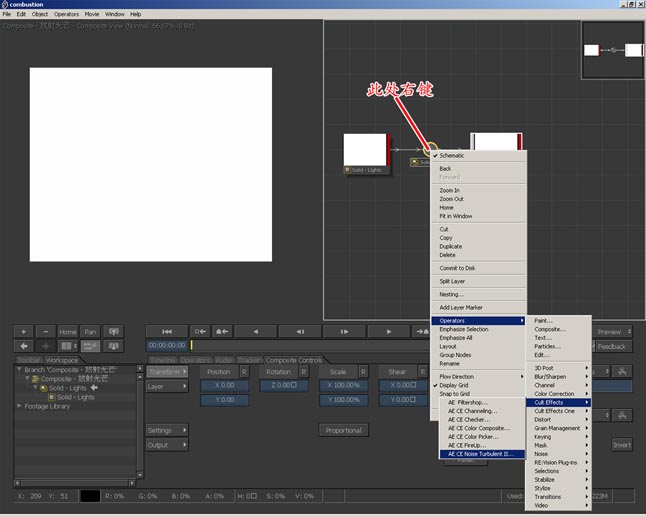Open the Movie menu
Image resolution: width=646 pixels, height=517 pixels.
91,14
